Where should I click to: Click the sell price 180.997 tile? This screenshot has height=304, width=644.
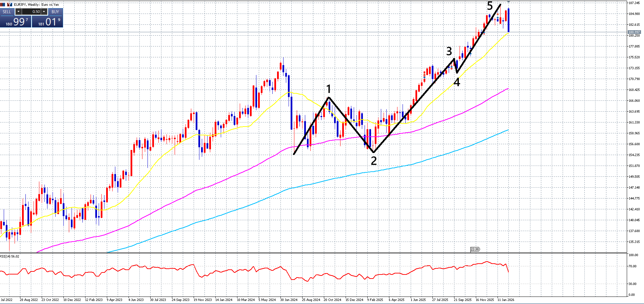(16, 22)
